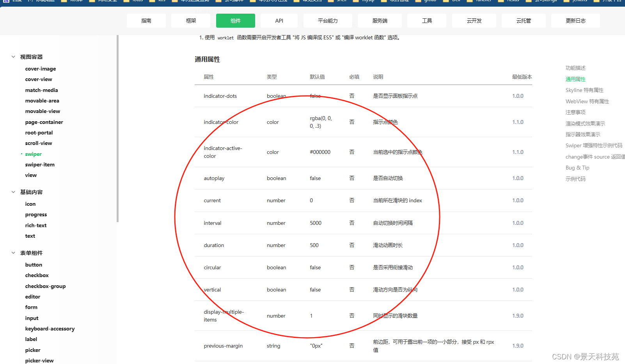Viewport: 625px width, 364px height.
Task: Open swiper-item component page
Action: [x=40, y=164]
